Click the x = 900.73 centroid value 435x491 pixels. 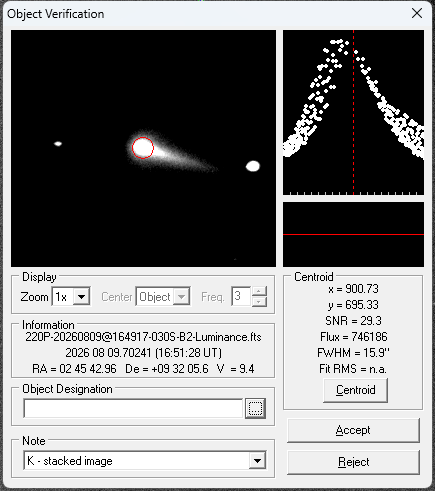pyautogui.click(x=353, y=289)
